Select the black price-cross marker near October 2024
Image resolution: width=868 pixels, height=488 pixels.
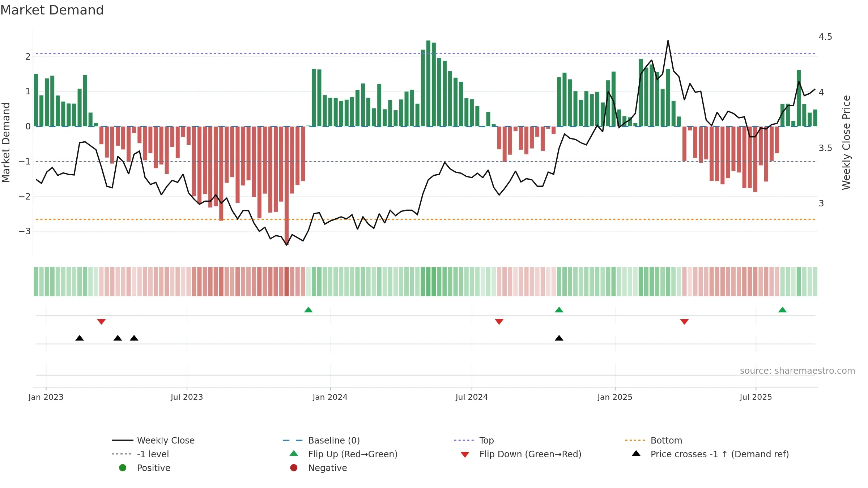(x=559, y=338)
